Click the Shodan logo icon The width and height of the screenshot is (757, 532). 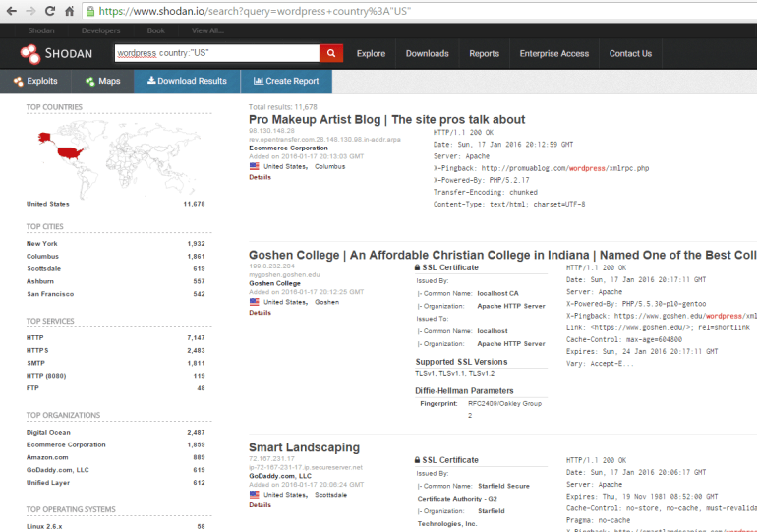[x=29, y=53]
